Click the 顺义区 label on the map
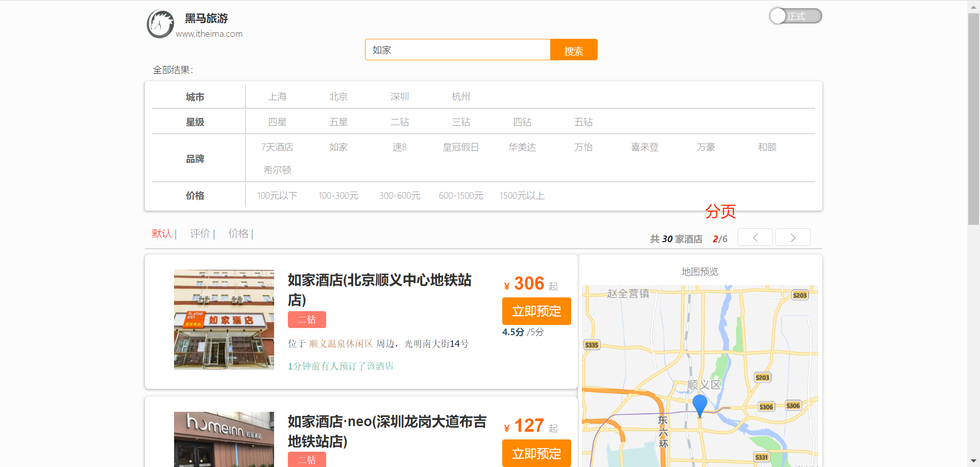This screenshot has width=980, height=467. [x=704, y=385]
